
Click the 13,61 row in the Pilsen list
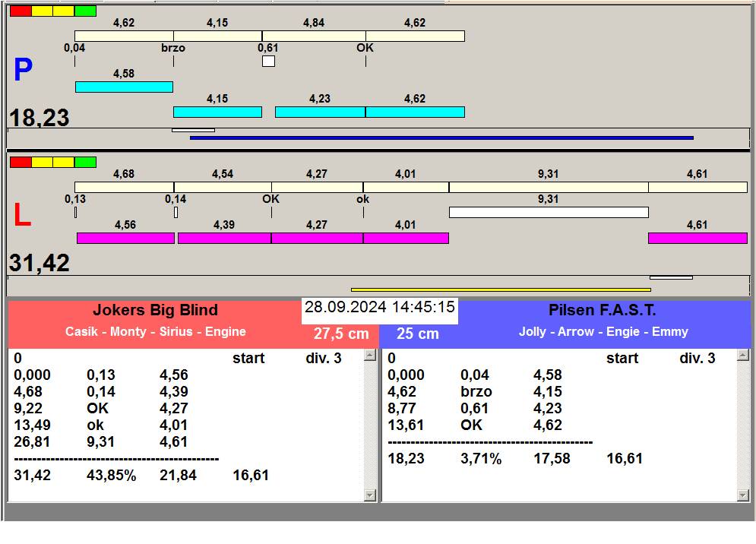(475, 425)
